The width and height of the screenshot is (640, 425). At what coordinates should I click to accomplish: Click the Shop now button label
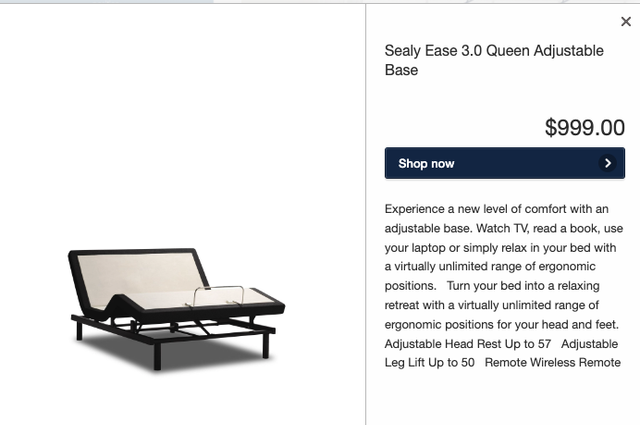coord(426,163)
